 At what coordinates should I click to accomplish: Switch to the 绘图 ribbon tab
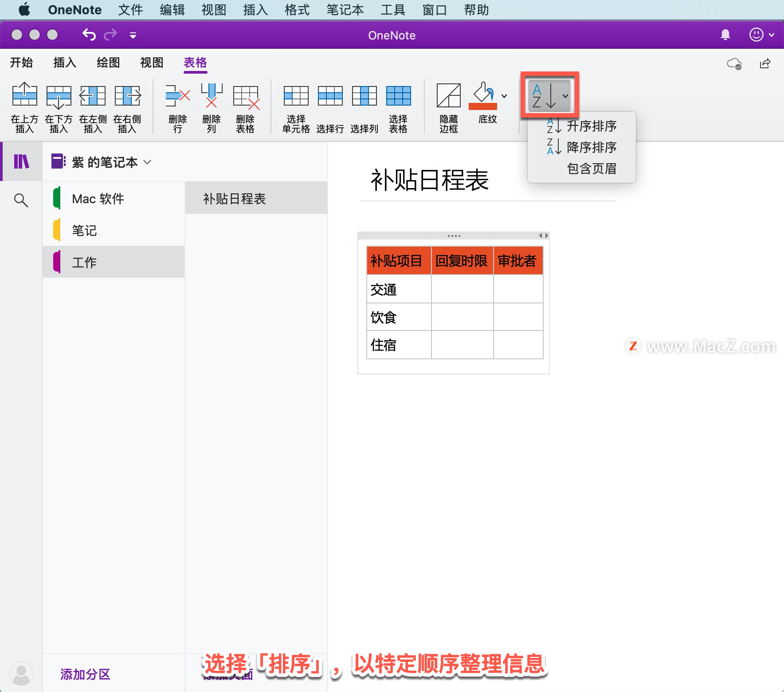(x=108, y=63)
